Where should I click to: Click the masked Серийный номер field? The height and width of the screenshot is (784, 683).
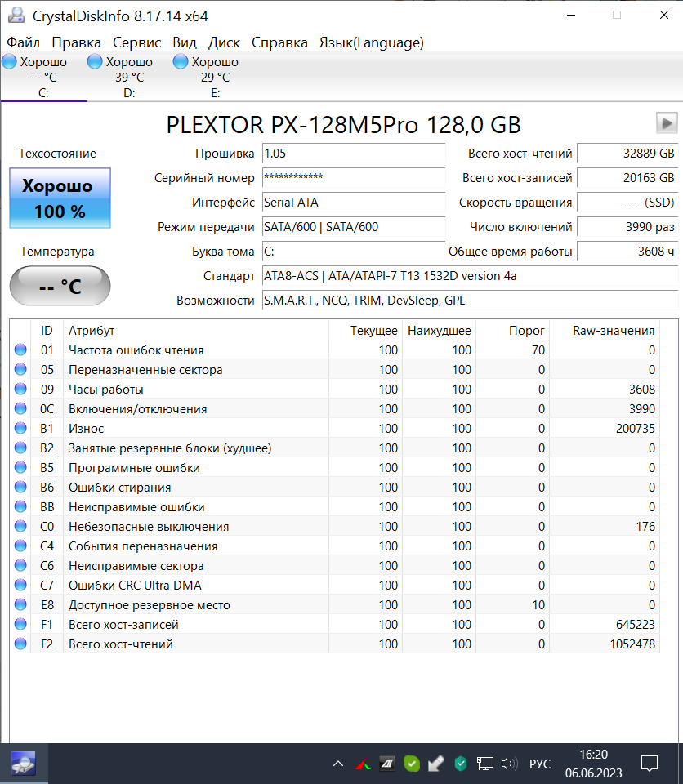353,177
